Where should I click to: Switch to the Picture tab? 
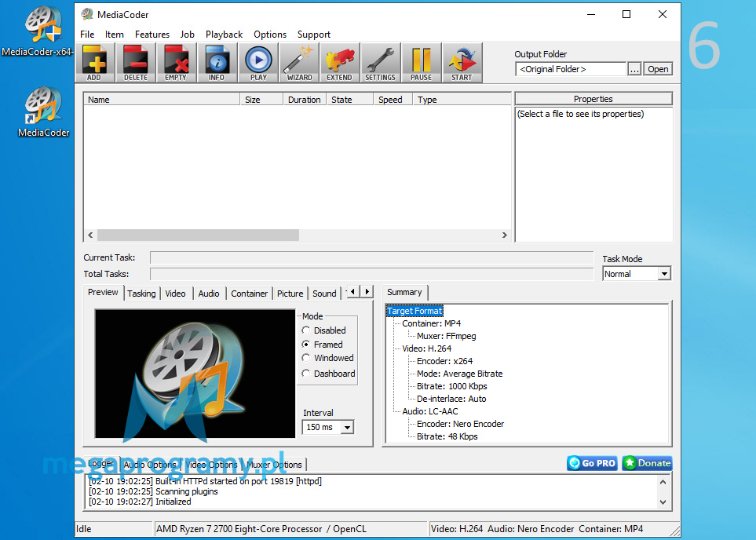click(x=290, y=293)
